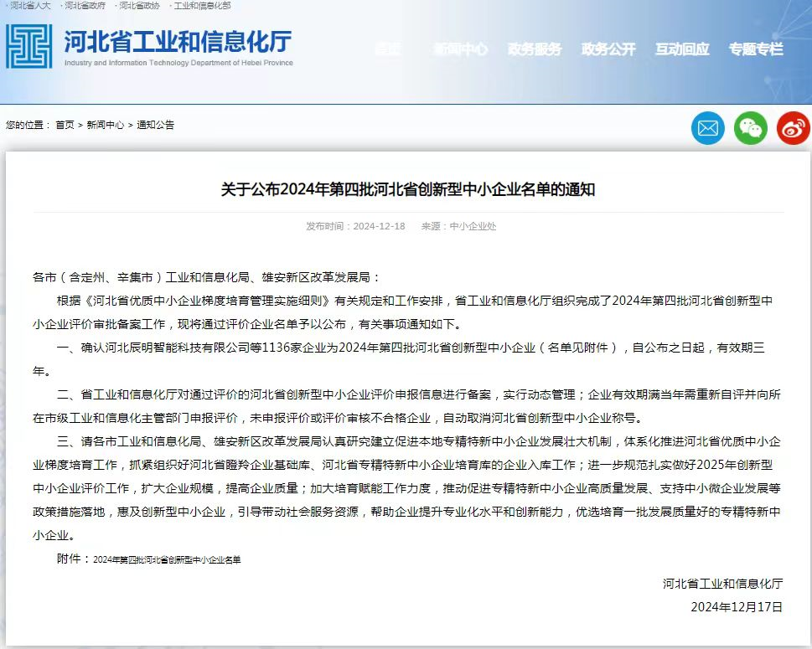The height and width of the screenshot is (649, 812).
Task: Click the red Weibo share icon
Action: (793, 128)
